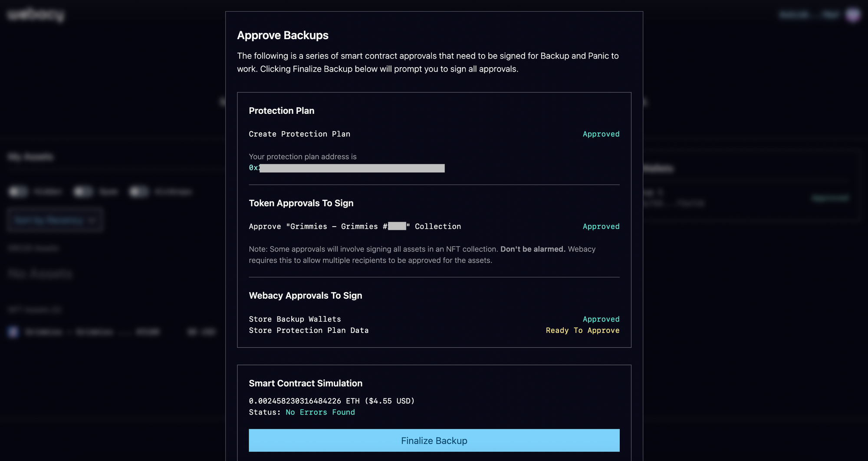
Task: Click the Smart Contract Simulation heading
Action: pyautogui.click(x=306, y=383)
